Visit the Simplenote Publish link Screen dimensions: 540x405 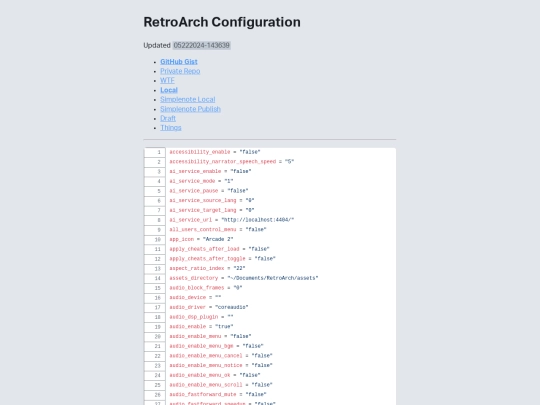[x=190, y=109]
